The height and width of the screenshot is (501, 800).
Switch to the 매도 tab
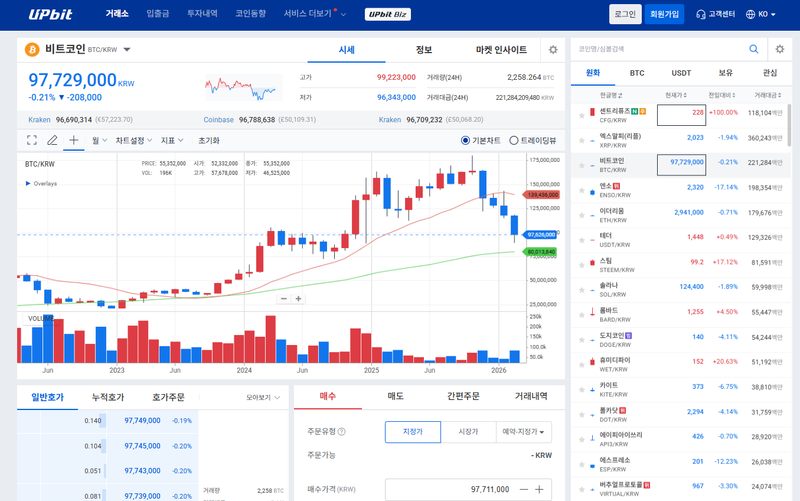point(395,396)
